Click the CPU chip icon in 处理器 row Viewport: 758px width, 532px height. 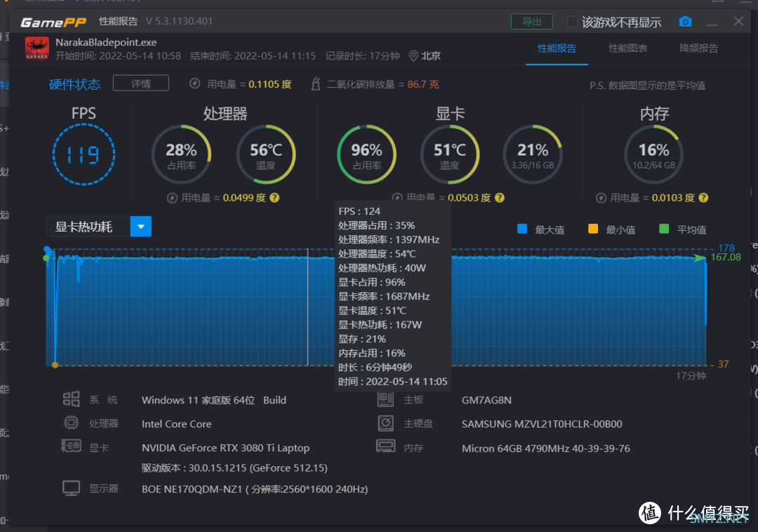click(x=71, y=423)
